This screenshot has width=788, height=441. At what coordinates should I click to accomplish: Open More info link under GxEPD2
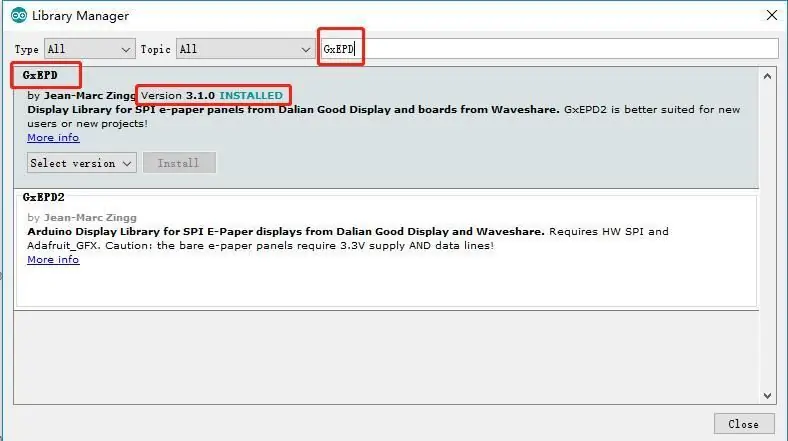pyautogui.click(x=53, y=260)
